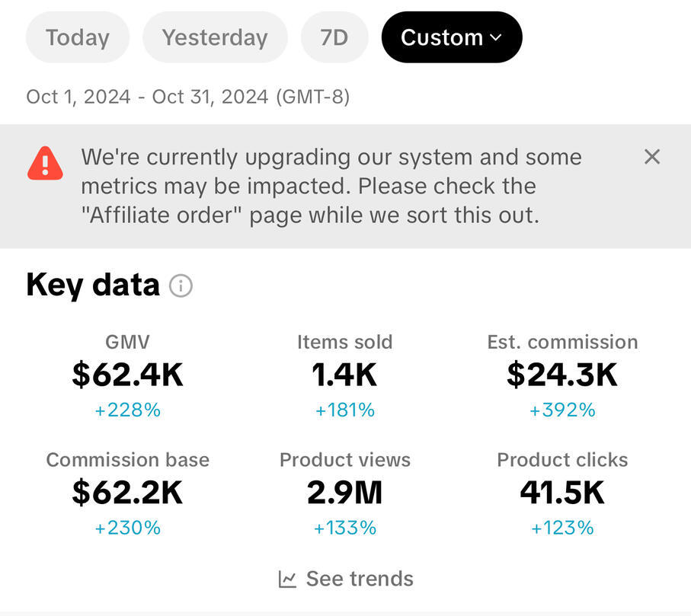Click the trends chart icon
Screen dimensions: 691x616
(287, 579)
